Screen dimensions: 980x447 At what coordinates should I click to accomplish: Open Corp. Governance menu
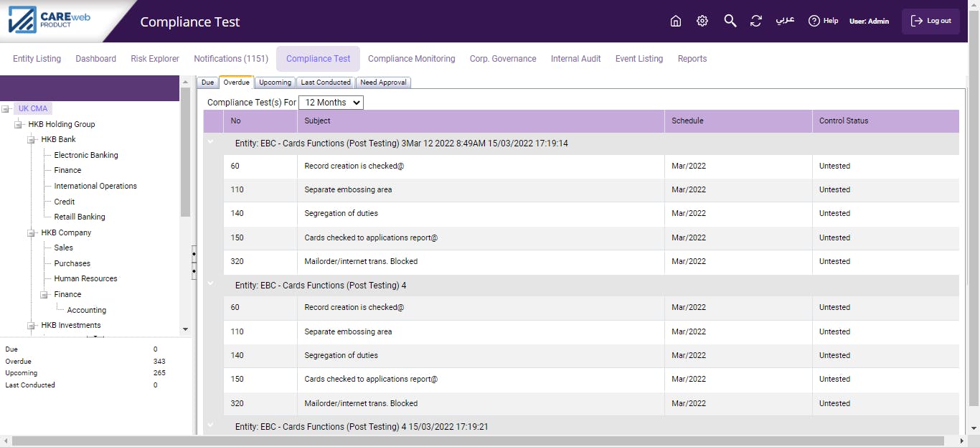pos(503,59)
